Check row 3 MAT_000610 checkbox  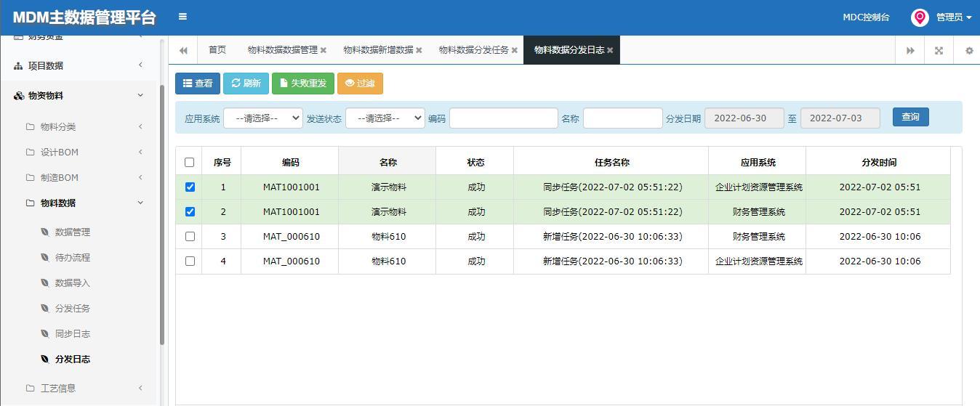(x=190, y=237)
